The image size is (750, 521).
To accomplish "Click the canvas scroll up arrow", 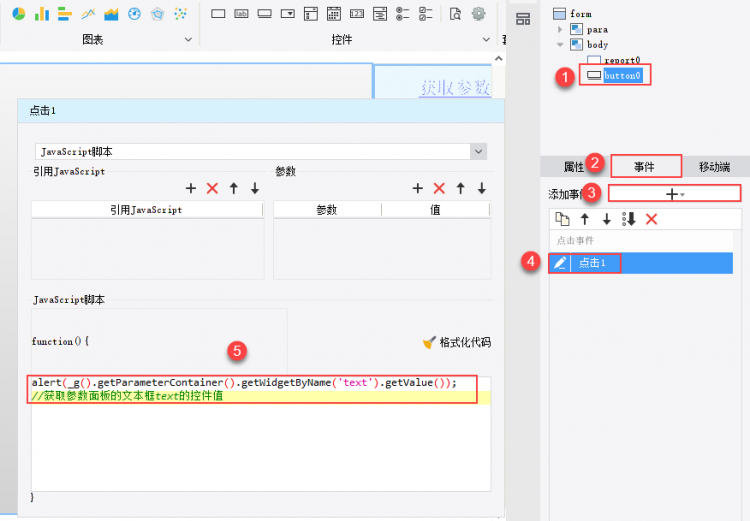I will [x=498, y=59].
